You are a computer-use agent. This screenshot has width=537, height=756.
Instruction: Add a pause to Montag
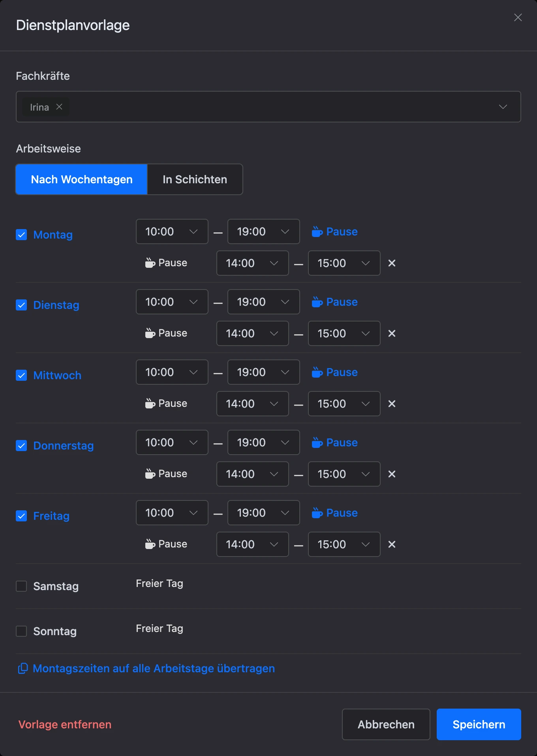click(x=334, y=231)
